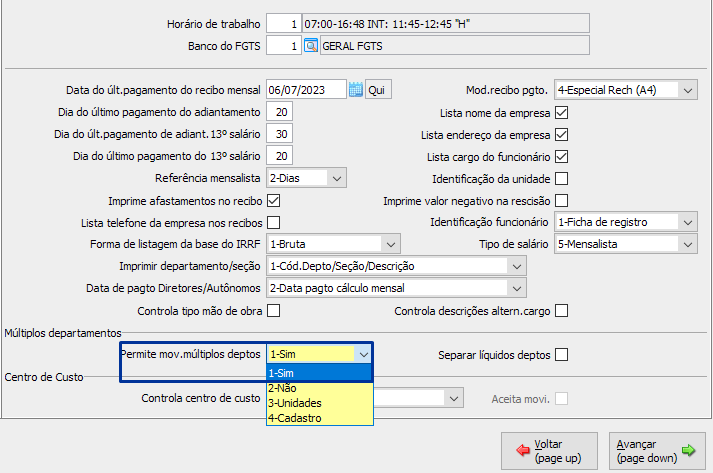Screen dimensions: 713x473
Task: Open the calendar picker for último pagamento date
Action: (356, 90)
